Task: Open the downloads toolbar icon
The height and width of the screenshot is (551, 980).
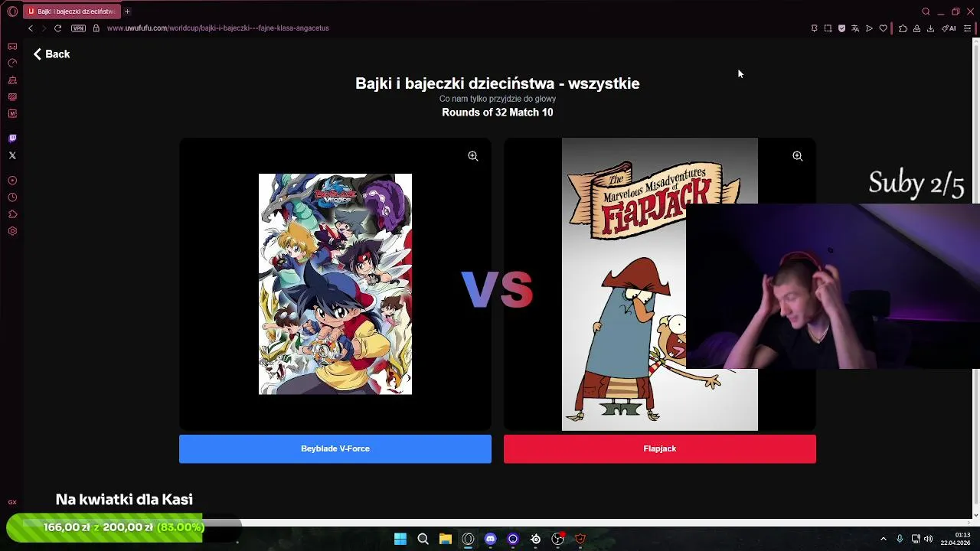Action: coord(930,28)
